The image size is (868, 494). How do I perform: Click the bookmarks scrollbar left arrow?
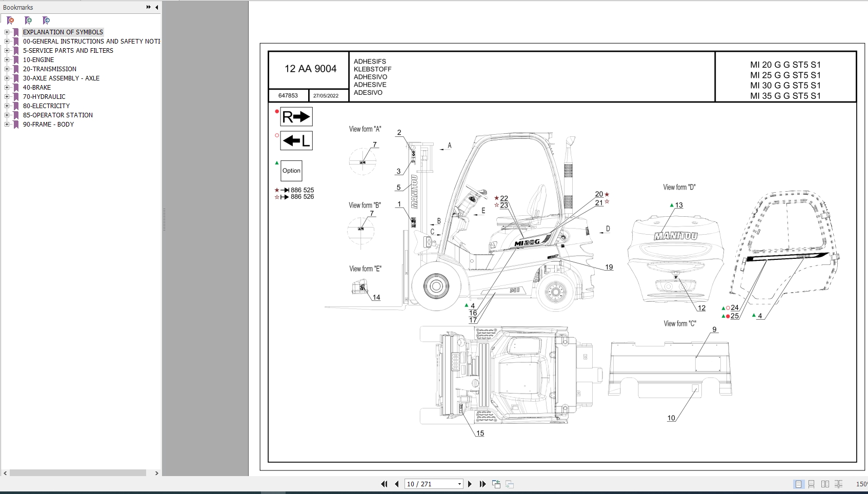coord(5,473)
